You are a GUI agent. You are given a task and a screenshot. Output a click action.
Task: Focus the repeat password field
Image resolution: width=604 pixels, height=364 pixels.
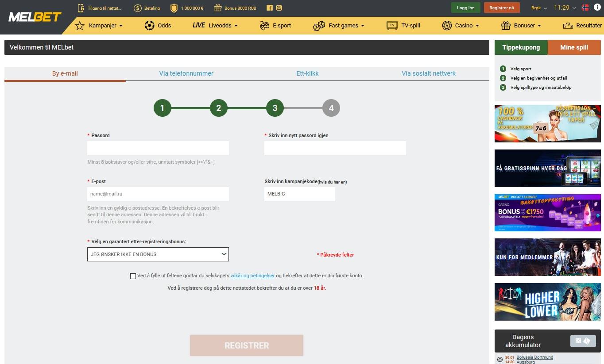335,148
